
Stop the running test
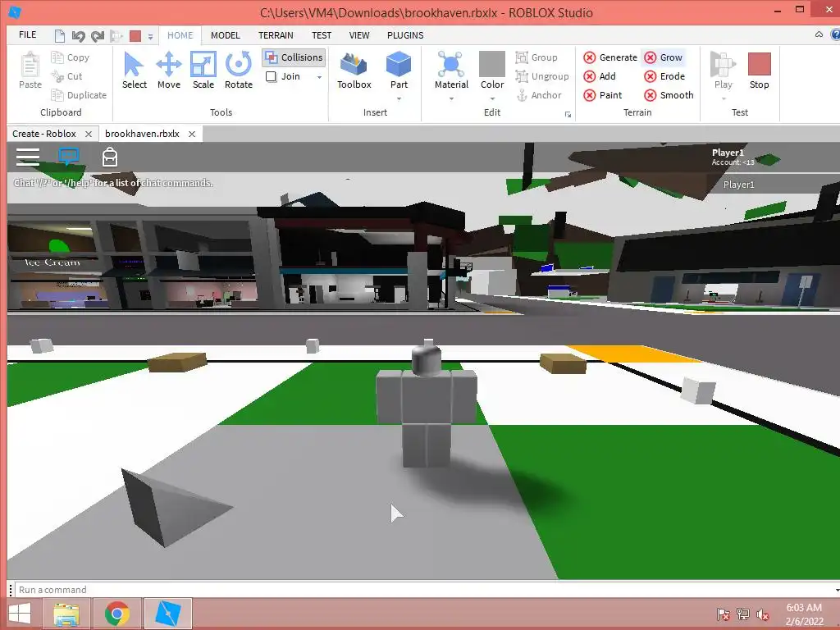(759, 71)
